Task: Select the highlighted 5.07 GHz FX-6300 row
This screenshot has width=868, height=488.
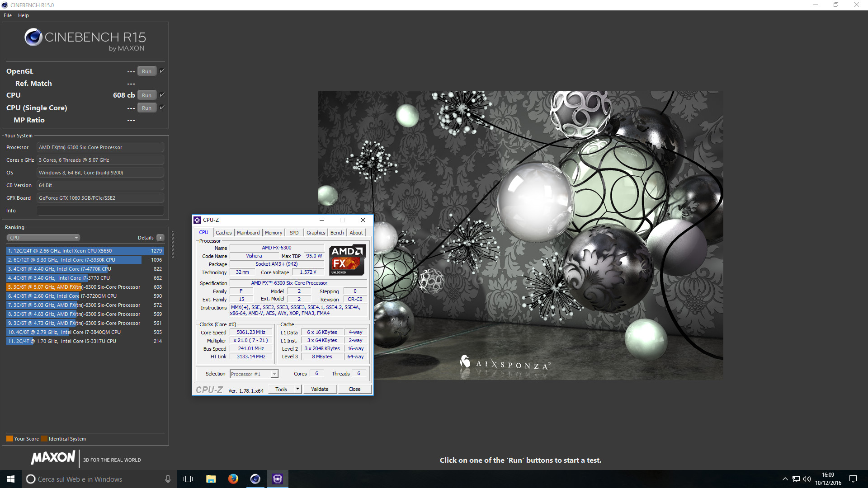Action: pyautogui.click(x=85, y=287)
